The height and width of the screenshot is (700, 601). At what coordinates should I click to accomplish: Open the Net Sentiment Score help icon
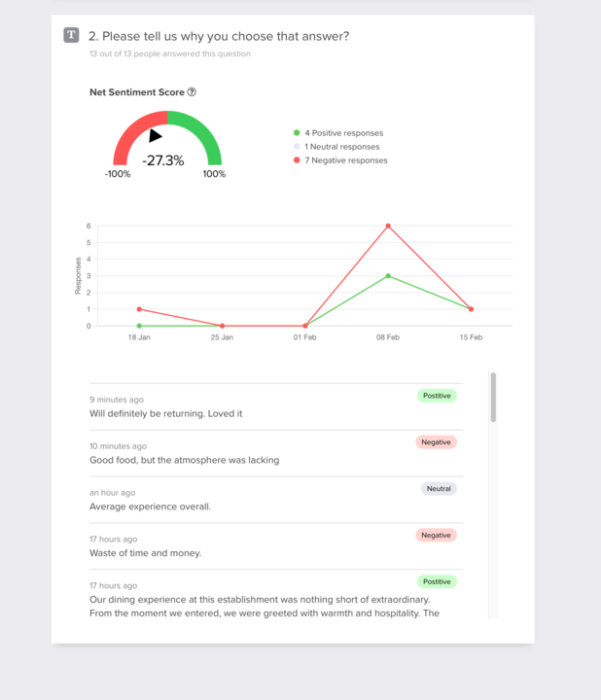192,92
